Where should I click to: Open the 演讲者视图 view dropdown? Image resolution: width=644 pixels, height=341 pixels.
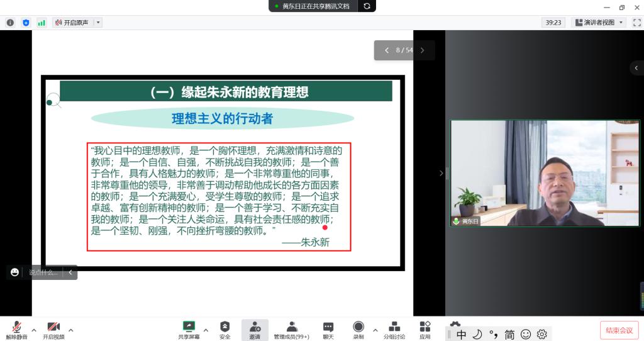pos(599,23)
